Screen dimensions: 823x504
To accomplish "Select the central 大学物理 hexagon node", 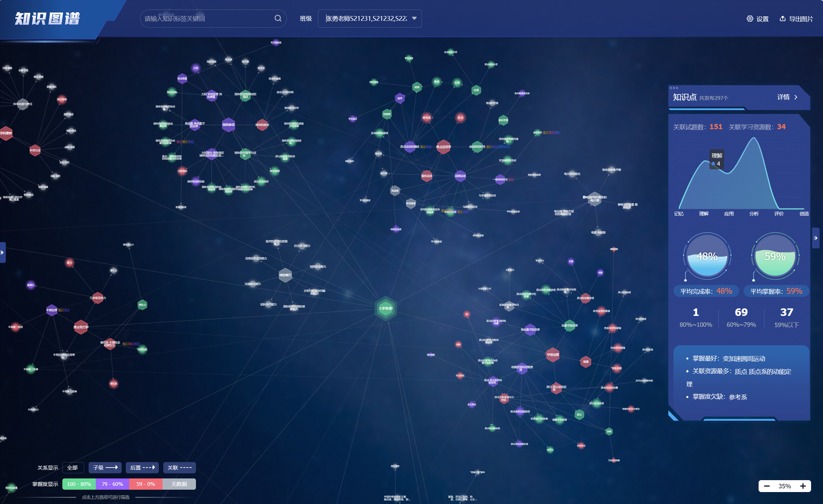I will [385, 308].
